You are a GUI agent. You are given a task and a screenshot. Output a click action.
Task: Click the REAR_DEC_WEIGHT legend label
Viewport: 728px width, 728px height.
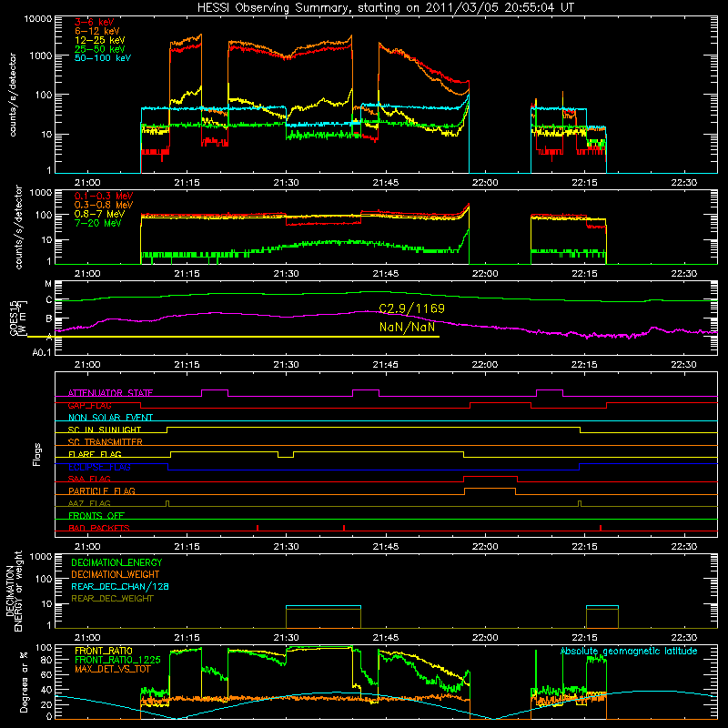[112, 599]
